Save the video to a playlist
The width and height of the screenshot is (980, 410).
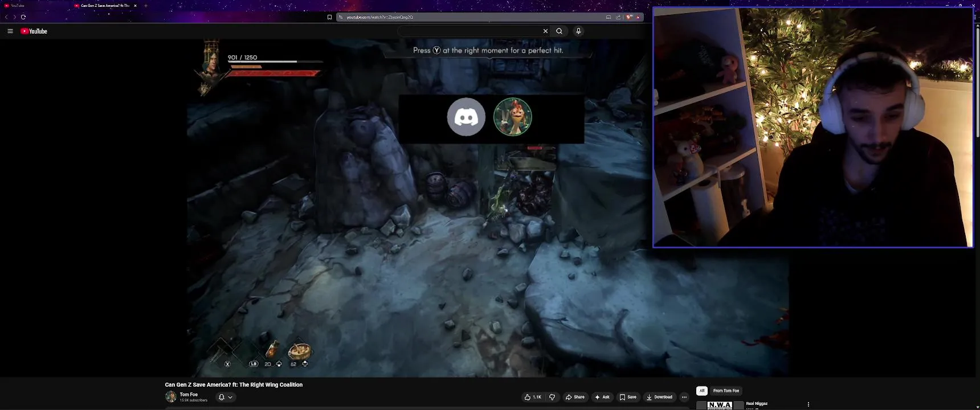pos(628,397)
